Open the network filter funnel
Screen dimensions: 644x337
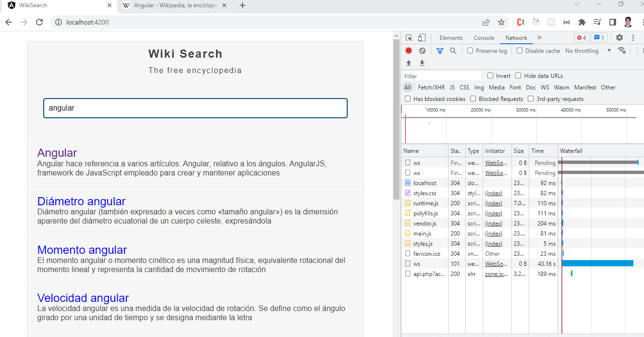tap(439, 50)
